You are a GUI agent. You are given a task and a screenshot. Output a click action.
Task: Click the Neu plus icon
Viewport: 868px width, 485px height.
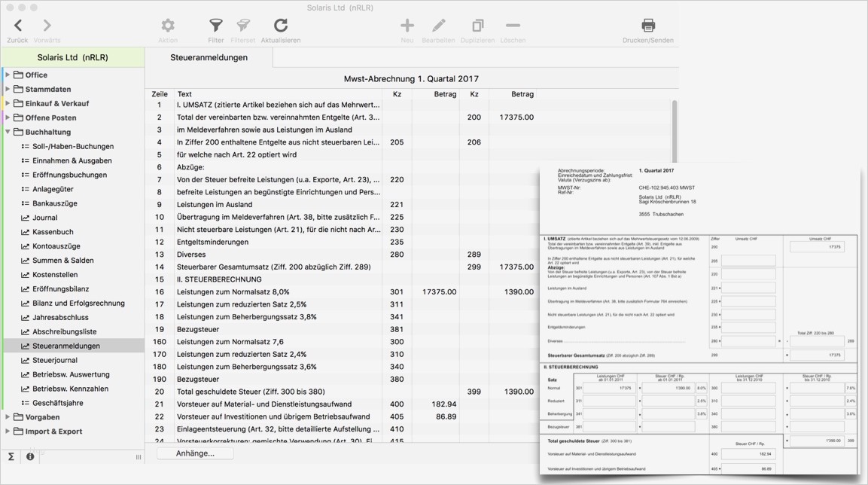407,26
